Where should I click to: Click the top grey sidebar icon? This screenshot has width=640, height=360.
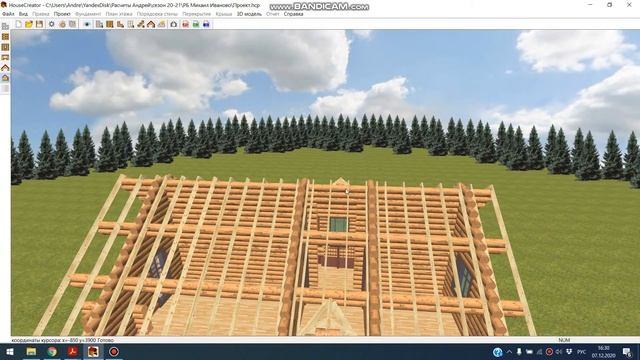(5, 27)
